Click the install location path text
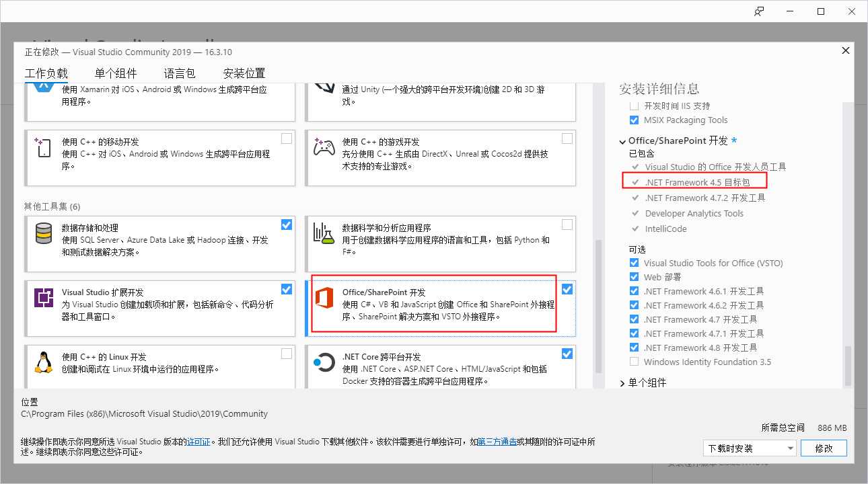868x484 pixels. tap(145, 413)
